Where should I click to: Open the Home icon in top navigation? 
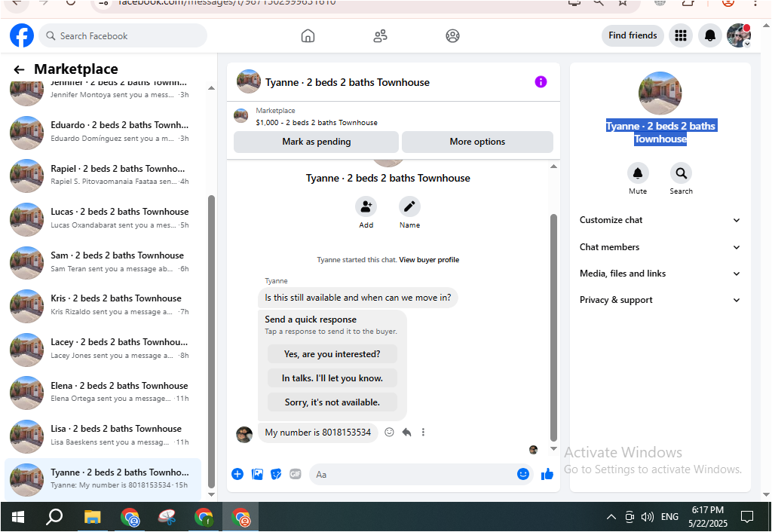(308, 36)
